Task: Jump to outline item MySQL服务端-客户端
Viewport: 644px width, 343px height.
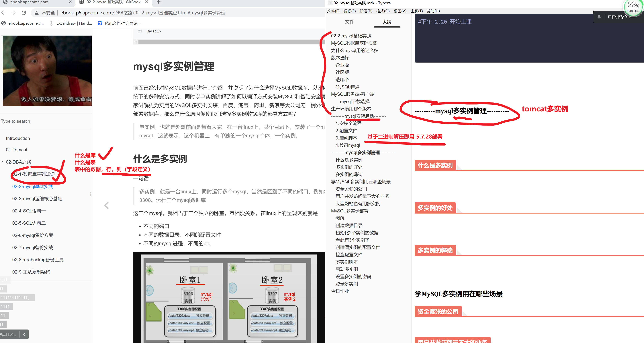Action: (x=353, y=94)
